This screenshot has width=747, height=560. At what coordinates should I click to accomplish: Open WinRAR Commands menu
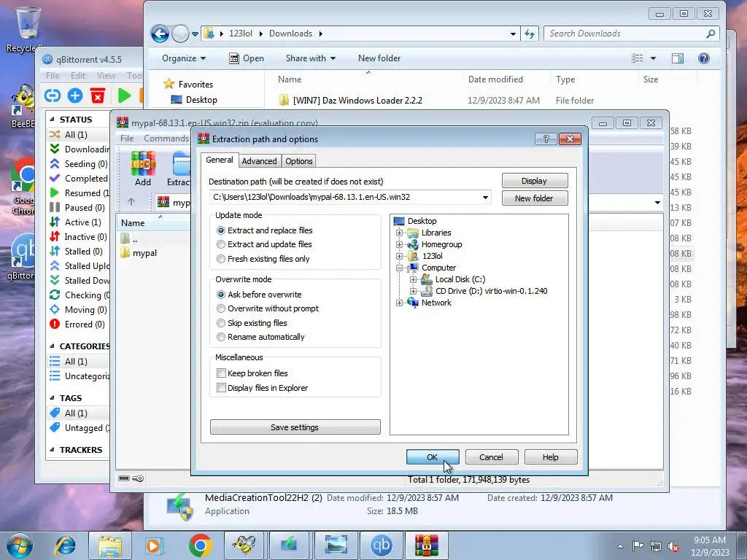click(x=166, y=139)
